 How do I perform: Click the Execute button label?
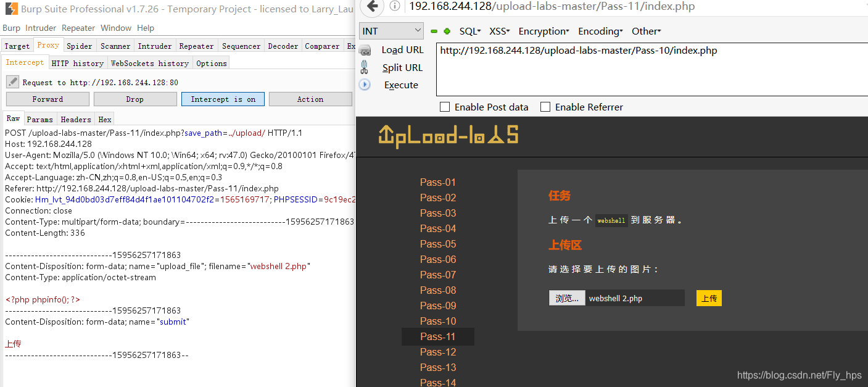[x=401, y=85]
